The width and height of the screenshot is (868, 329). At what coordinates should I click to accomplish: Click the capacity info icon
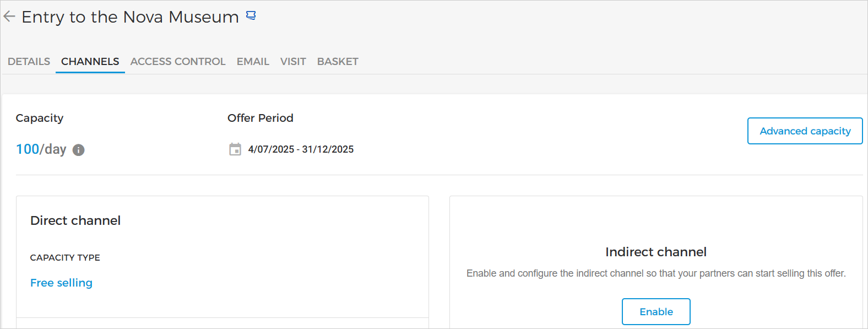tap(79, 150)
